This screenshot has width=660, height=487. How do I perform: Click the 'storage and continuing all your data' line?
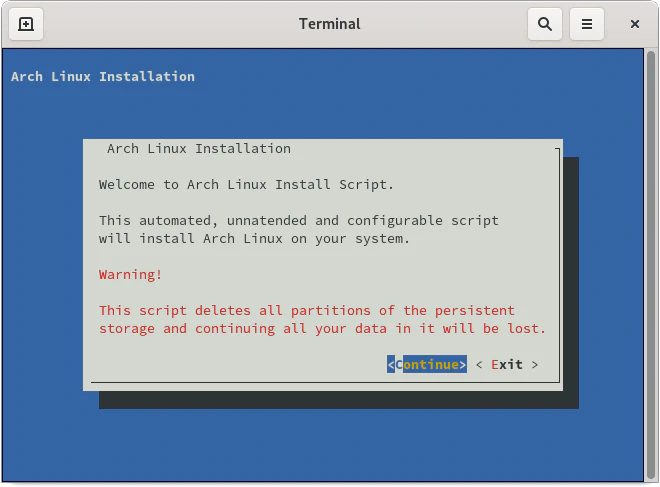coord(322,329)
